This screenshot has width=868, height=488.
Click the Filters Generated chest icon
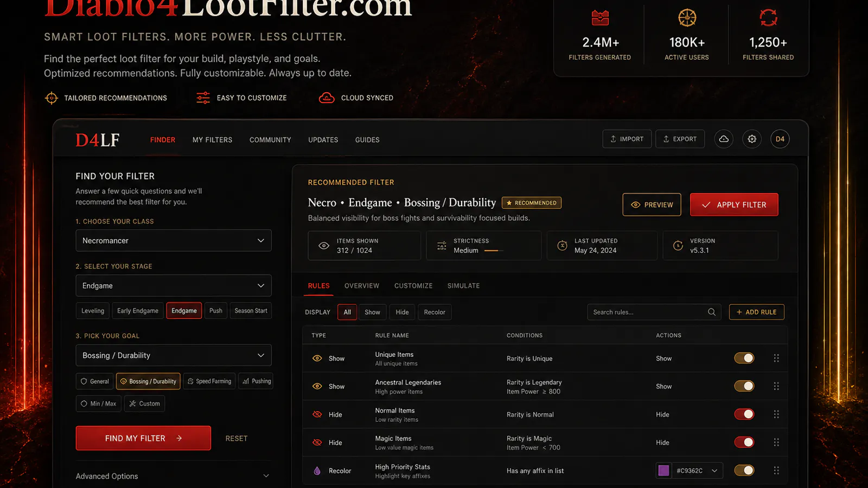point(600,18)
